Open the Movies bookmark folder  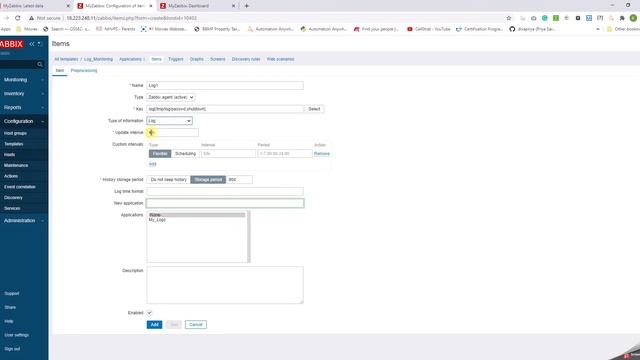point(27,29)
